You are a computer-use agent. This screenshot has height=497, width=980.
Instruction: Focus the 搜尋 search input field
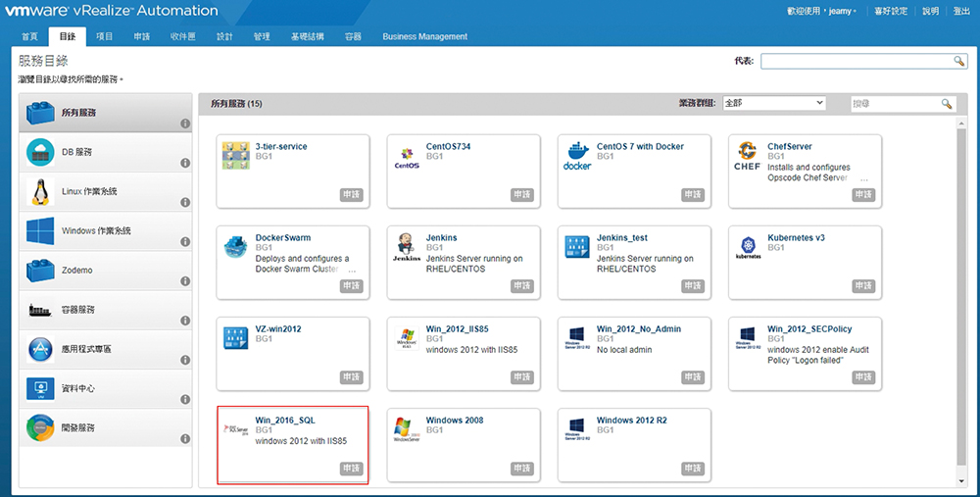(895, 103)
